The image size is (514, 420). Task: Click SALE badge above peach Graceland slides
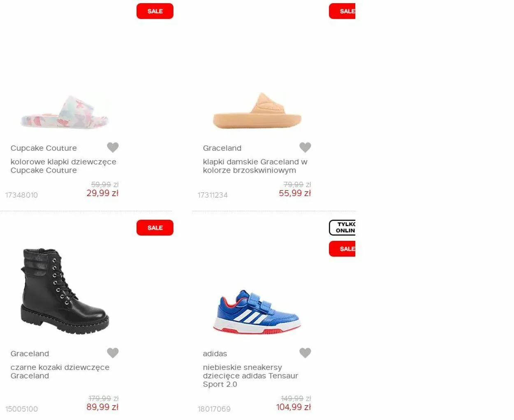[342, 11]
